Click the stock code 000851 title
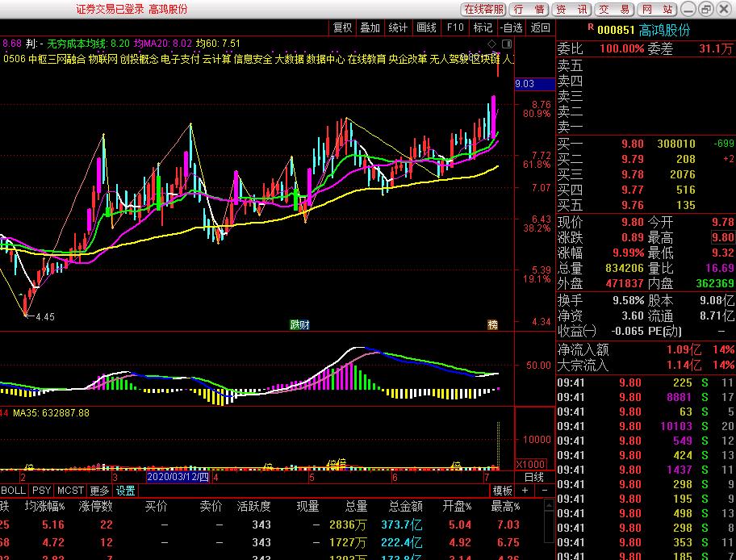The width and height of the screenshot is (736, 560). tap(616, 30)
